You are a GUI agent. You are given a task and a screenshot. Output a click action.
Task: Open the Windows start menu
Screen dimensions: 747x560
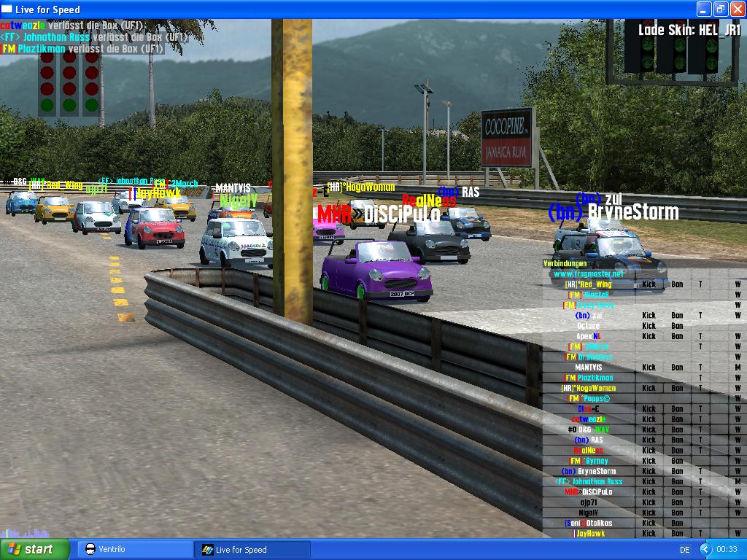click(35, 550)
